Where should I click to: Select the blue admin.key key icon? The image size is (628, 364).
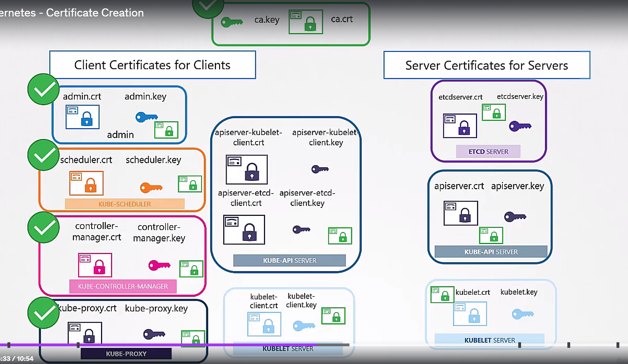coord(146,117)
